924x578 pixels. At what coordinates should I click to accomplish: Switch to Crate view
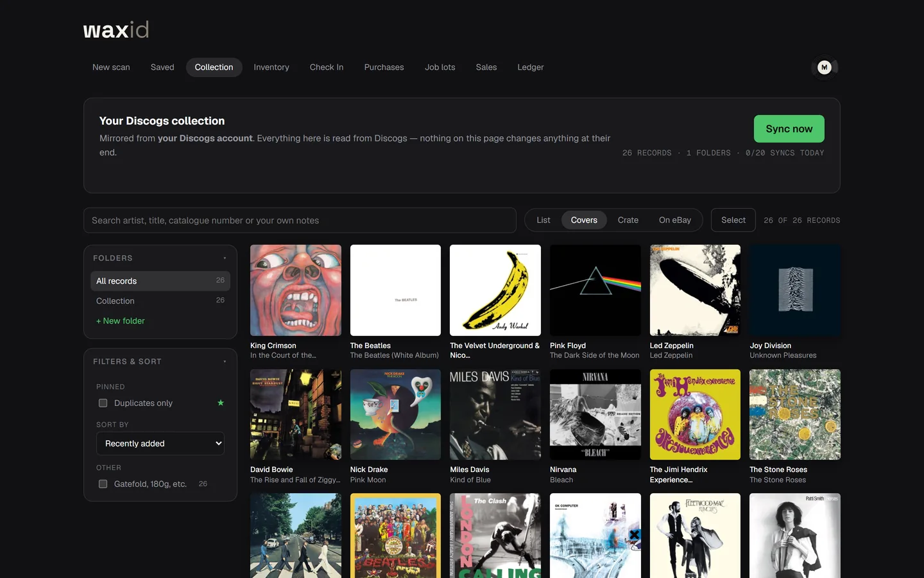628,220
